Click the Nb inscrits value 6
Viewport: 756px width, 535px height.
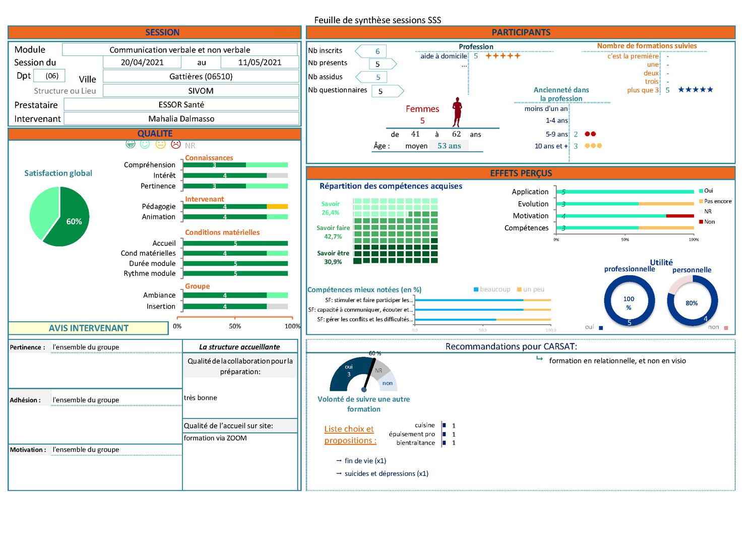click(371, 51)
